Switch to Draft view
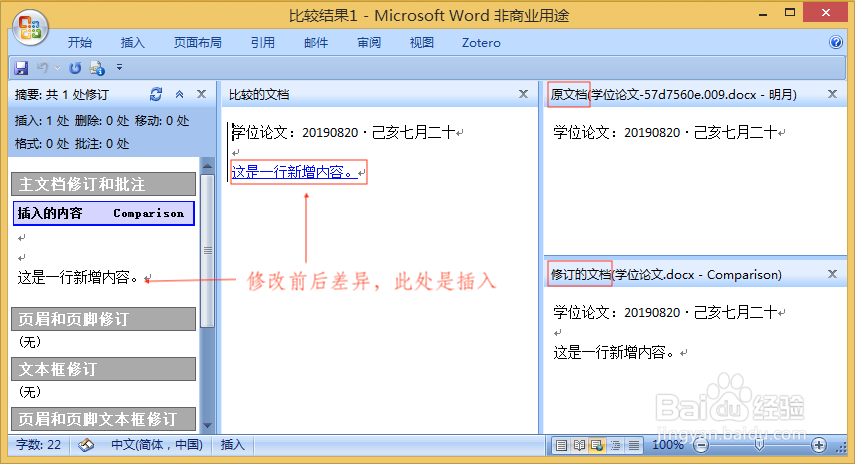 tap(634, 445)
